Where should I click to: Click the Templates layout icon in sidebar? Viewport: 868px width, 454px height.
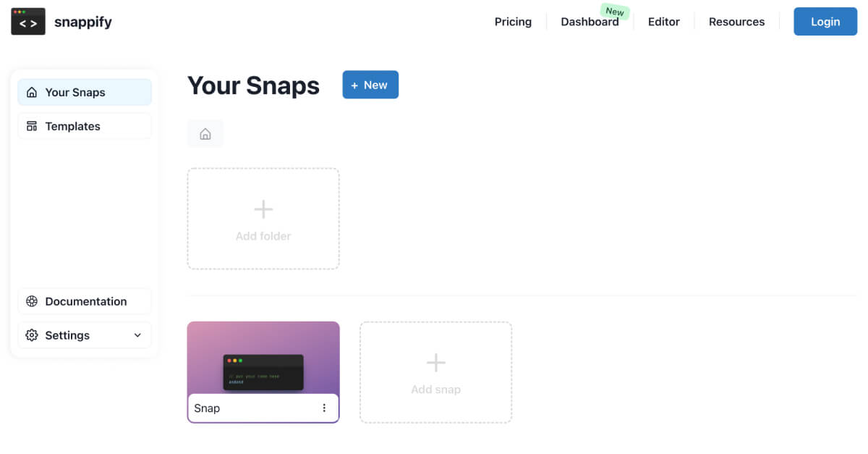coord(32,126)
